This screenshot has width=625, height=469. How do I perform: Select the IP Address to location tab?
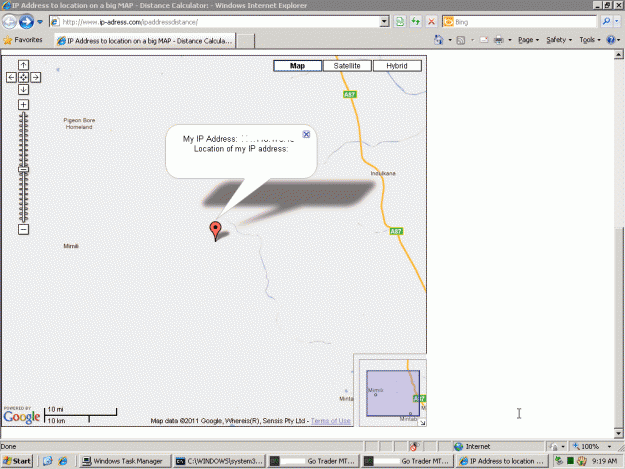(x=145, y=41)
